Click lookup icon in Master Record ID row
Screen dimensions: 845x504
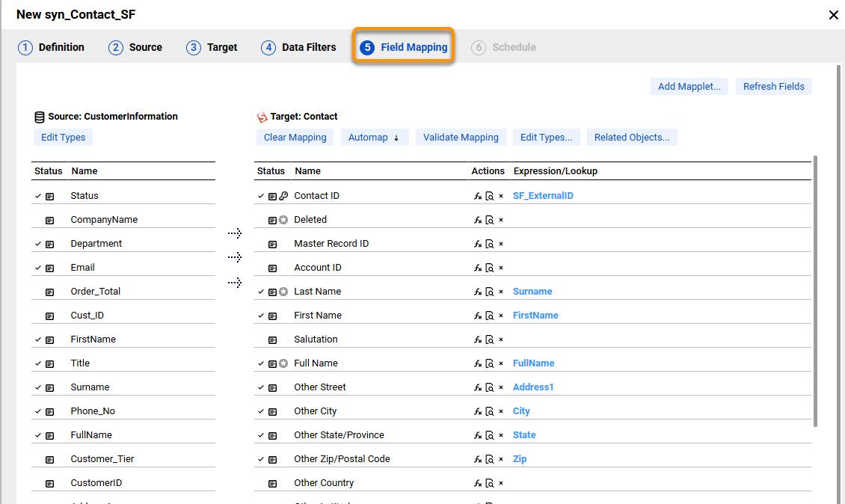point(489,244)
